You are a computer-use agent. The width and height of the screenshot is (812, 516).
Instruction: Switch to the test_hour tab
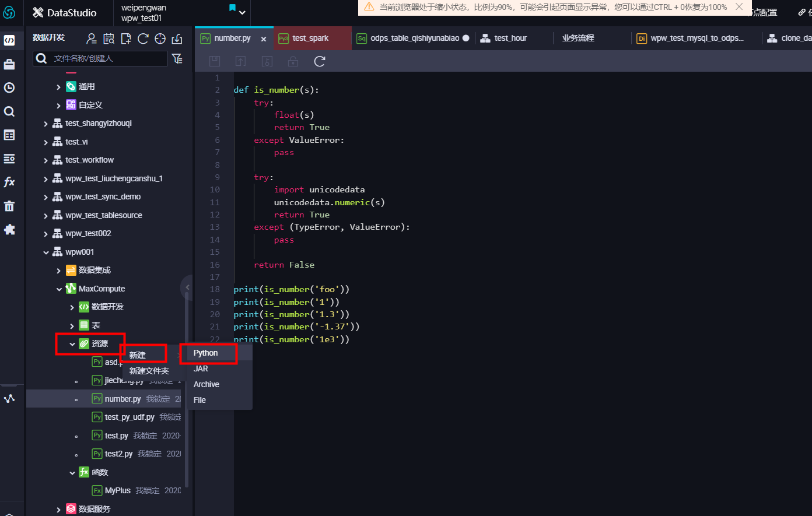pos(510,38)
